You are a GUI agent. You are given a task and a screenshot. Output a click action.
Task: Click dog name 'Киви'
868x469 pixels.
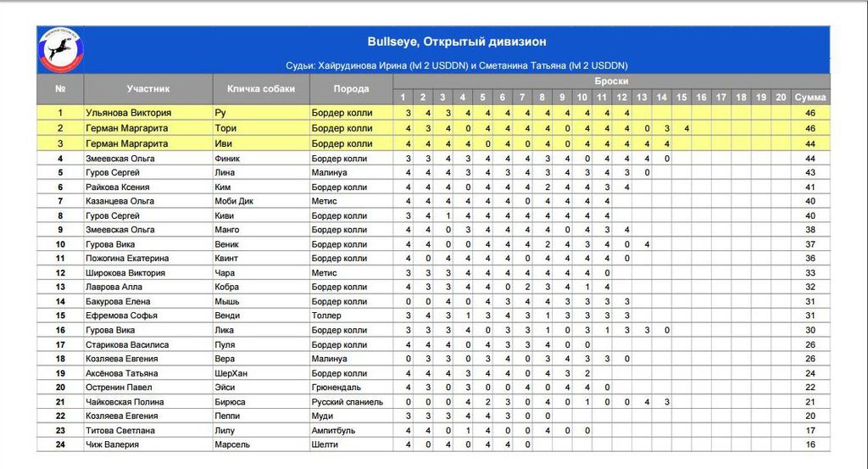click(224, 215)
